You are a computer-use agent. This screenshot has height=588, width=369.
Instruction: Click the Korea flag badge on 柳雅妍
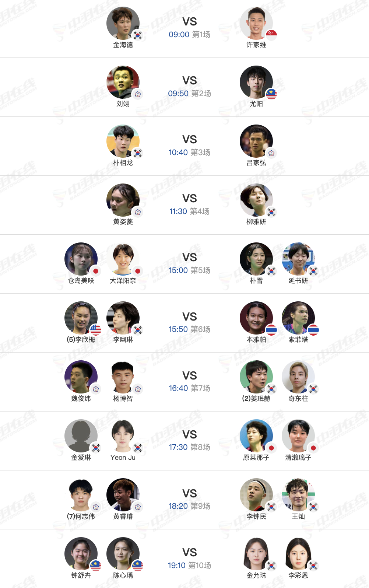tap(271, 211)
